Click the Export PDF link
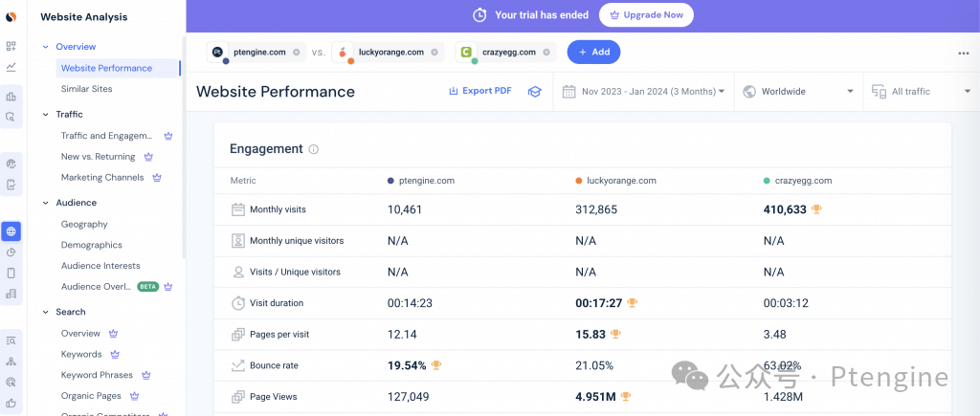This screenshot has height=416, width=980. (479, 92)
